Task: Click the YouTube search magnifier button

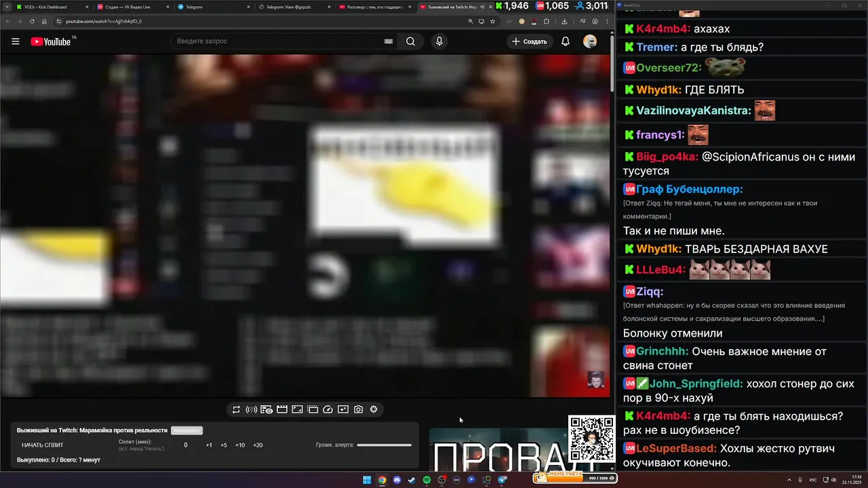Action: click(x=410, y=41)
